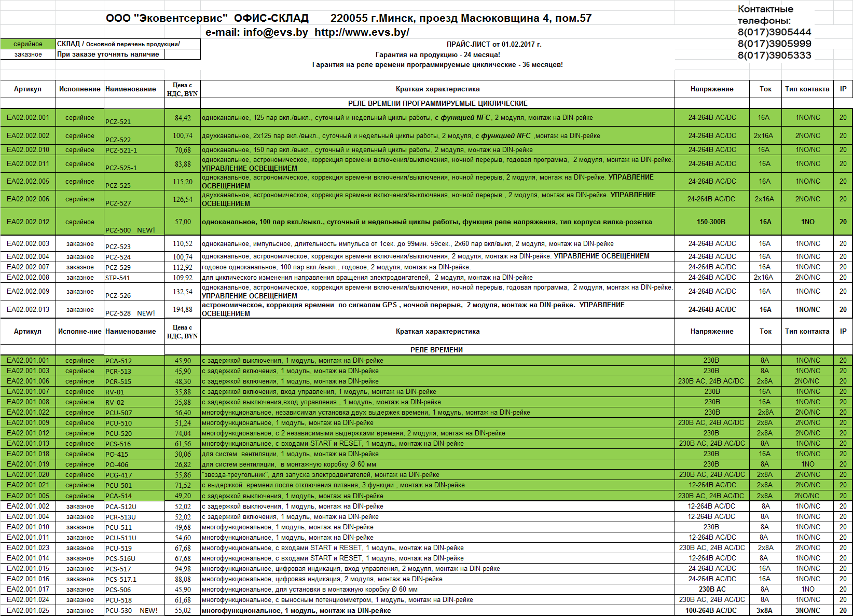The height and width of the screenshot is (616, 853).
Task: Click price 94,98 for PCS-517
Action: coord(183,568)
